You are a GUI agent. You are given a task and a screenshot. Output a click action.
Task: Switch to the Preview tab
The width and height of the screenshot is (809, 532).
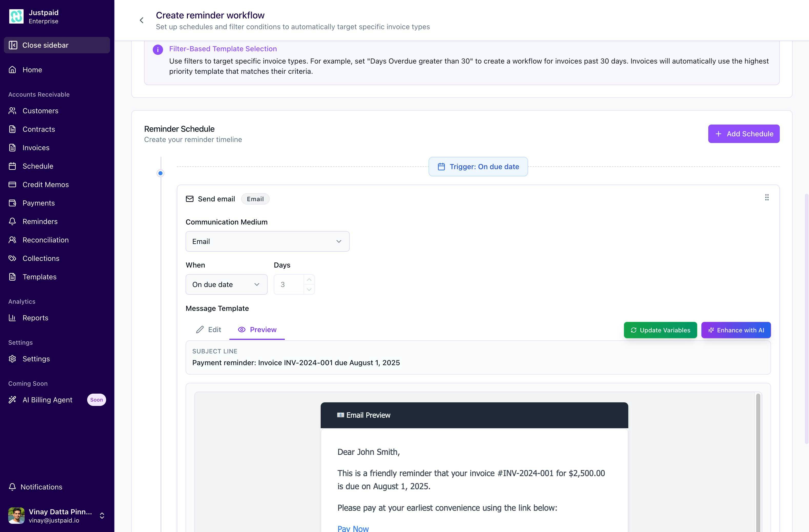(x=257, y=330)
